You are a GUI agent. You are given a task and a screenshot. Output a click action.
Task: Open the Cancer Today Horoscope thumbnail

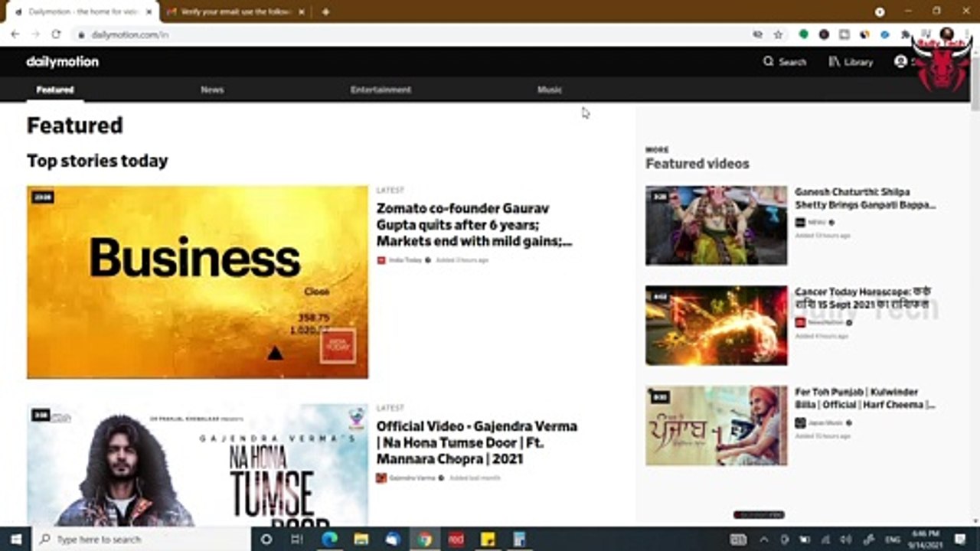click(716, 325)
